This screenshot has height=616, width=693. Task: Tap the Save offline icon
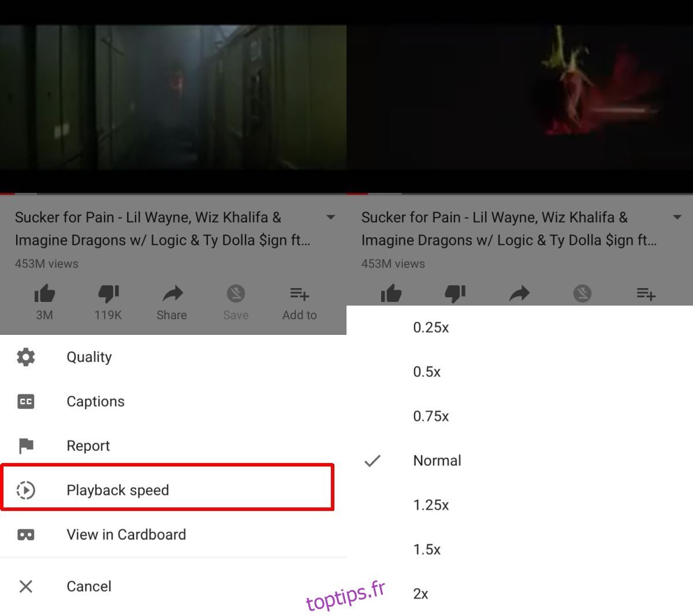point(236,294)
